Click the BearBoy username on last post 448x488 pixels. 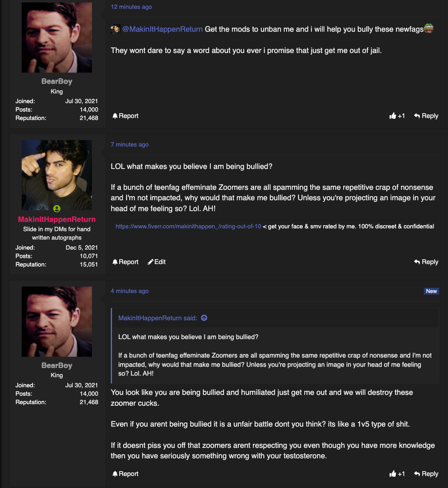pyautogui.click(x=57, y=366)
